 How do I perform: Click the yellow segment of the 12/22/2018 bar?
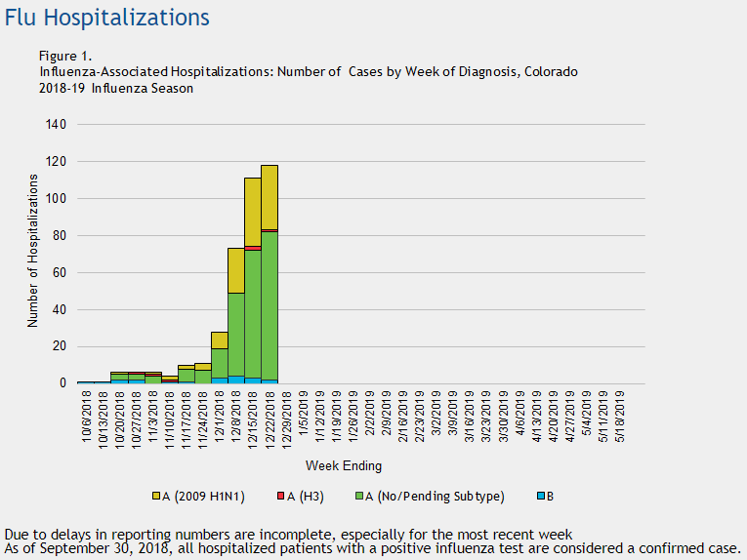[269, 196]
